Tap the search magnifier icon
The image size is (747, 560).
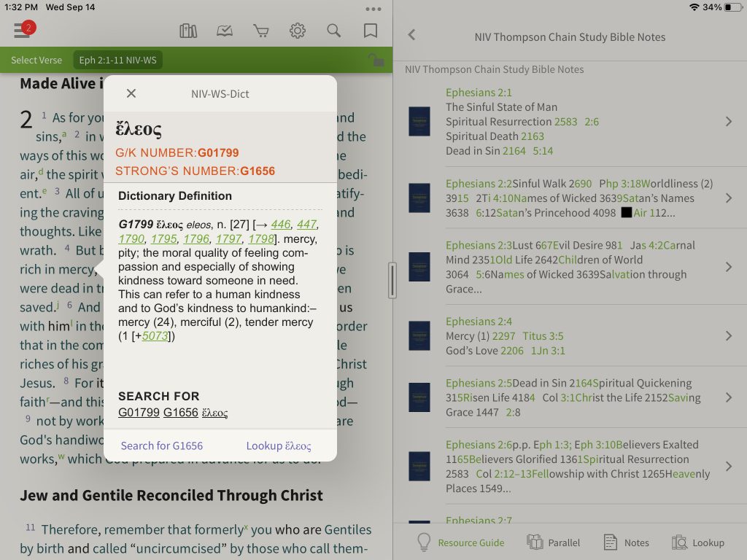tap(333, 31)
